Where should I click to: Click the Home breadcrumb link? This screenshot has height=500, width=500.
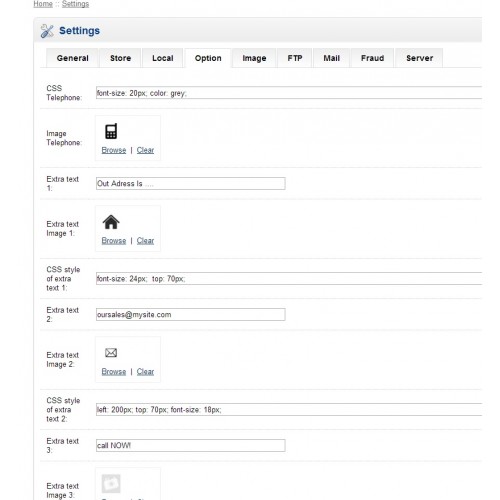tap(43, 4)
